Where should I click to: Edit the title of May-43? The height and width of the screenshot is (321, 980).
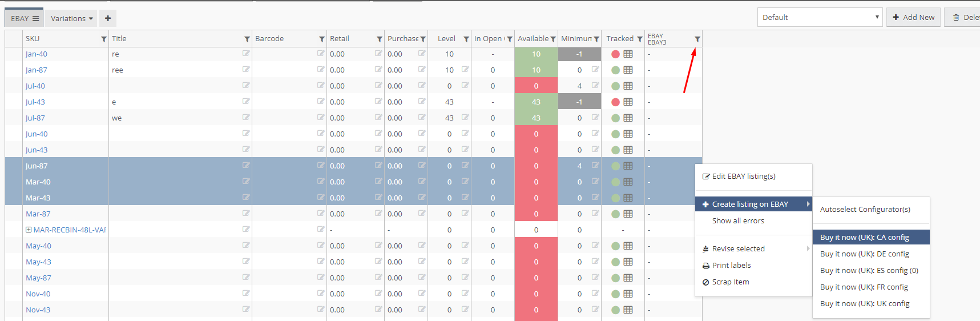pos(246,261)
